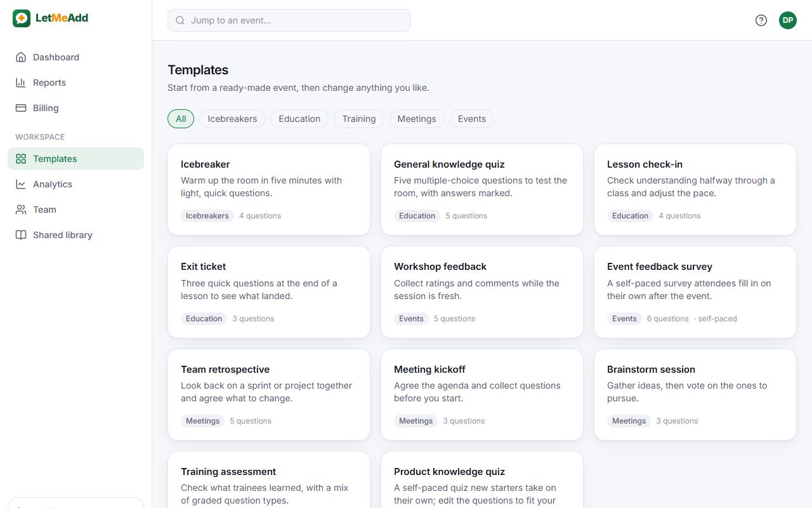Open the Workshop feedback template
812x508 pixels.
[x=482, y=292]
